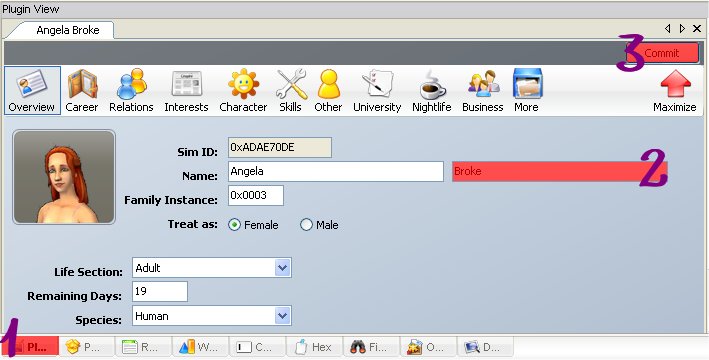Click the red Commit button

[x=662, y=53]
